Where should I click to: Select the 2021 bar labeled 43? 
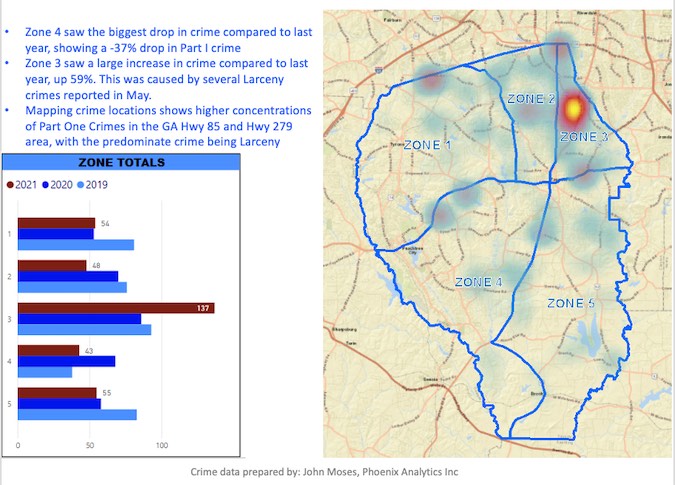click(48, 350)
